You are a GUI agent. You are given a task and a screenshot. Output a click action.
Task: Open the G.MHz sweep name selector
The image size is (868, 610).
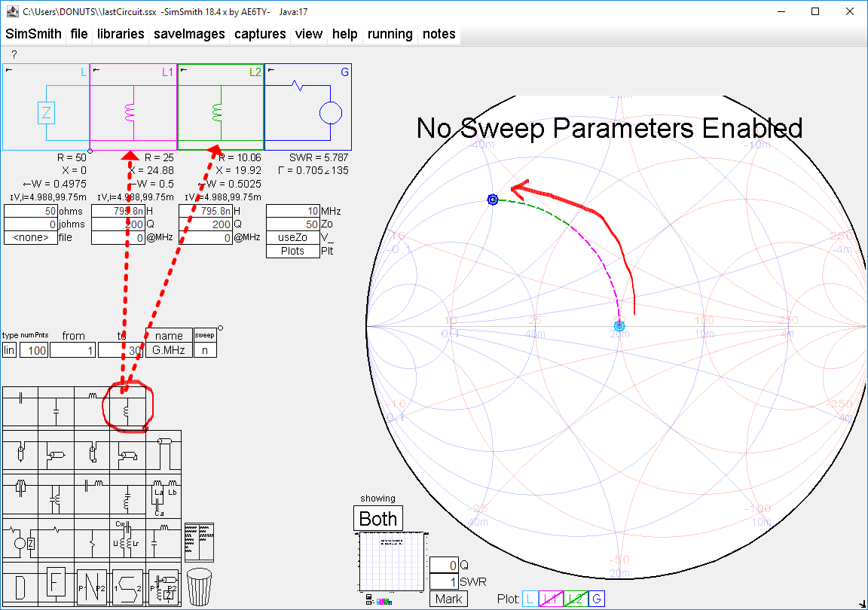(x=169, y=350)
